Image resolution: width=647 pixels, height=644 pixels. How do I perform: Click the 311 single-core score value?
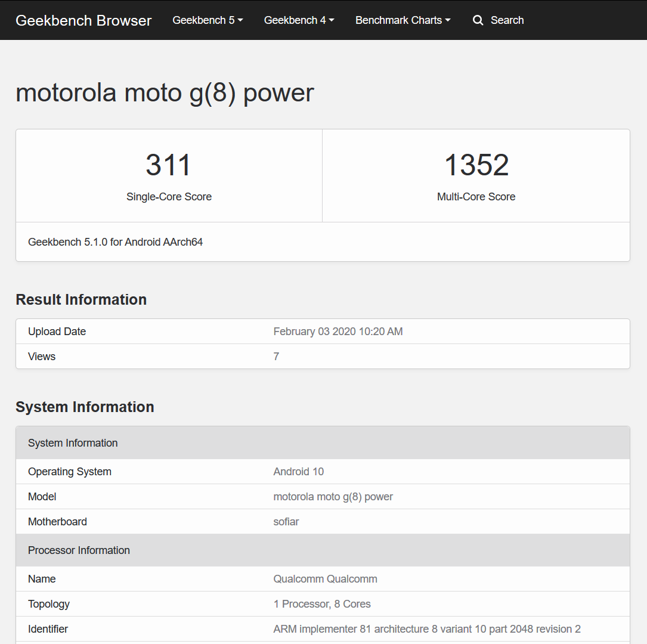[168, 165]
